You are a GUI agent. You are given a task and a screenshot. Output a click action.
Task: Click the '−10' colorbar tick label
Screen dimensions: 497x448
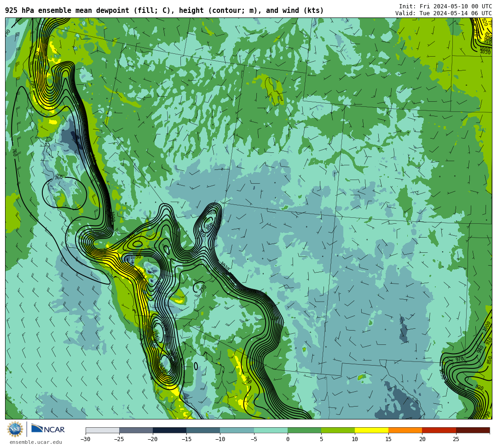[220, 439]
